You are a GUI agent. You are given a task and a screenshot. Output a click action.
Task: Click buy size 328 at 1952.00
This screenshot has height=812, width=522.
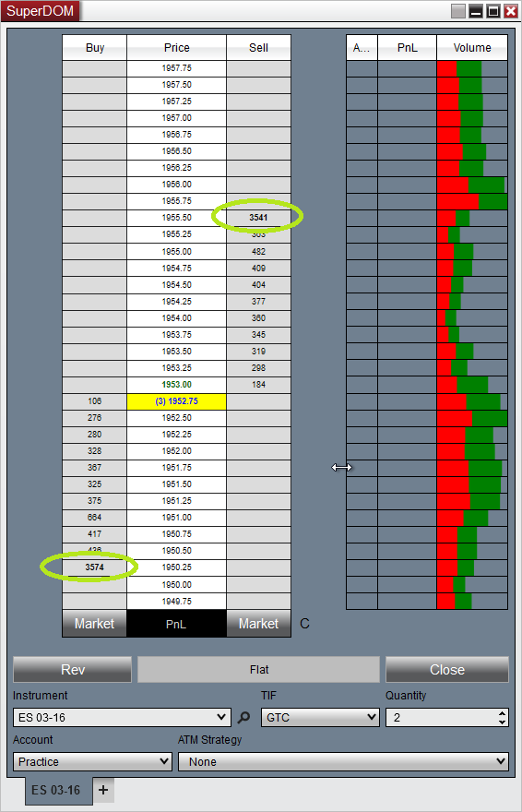click(95, 451)
